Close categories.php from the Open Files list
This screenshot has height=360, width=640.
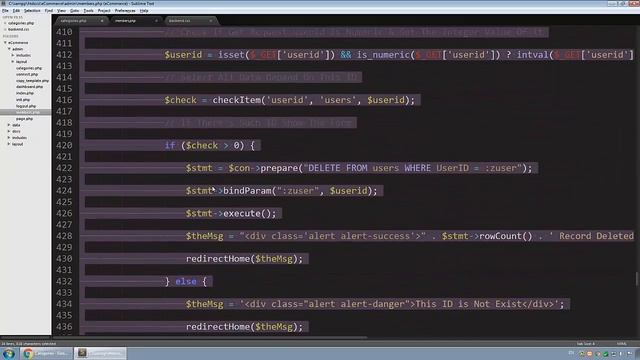pyautogui.click(x=5, y=23)
